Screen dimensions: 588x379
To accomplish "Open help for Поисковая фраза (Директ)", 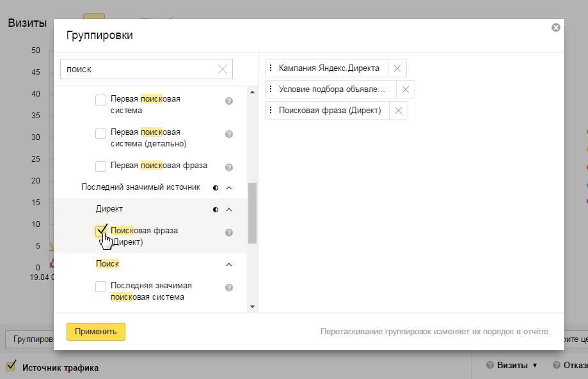I will pyautogui.click(x=229, y=233).
